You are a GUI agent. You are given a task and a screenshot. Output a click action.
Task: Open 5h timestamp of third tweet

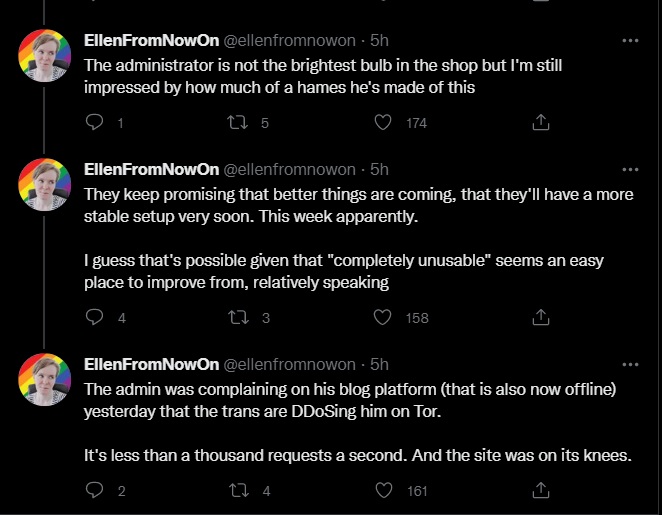point(379,364)
